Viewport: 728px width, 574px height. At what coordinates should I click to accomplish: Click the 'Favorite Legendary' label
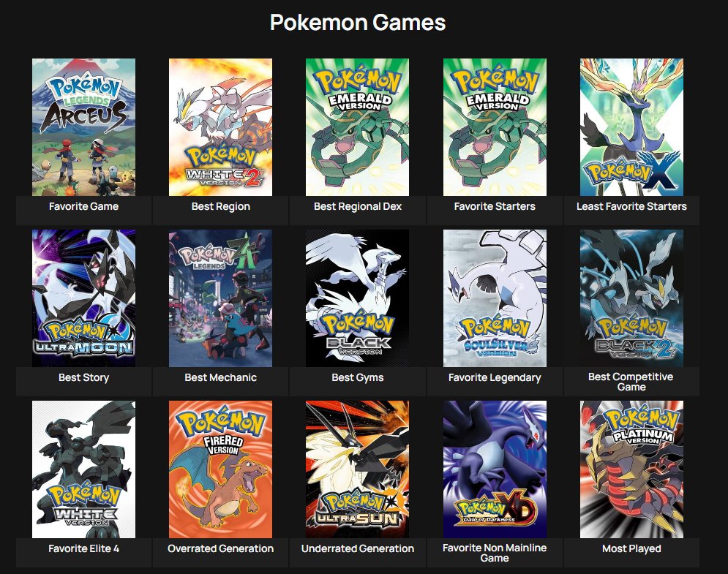coord(495,378)
